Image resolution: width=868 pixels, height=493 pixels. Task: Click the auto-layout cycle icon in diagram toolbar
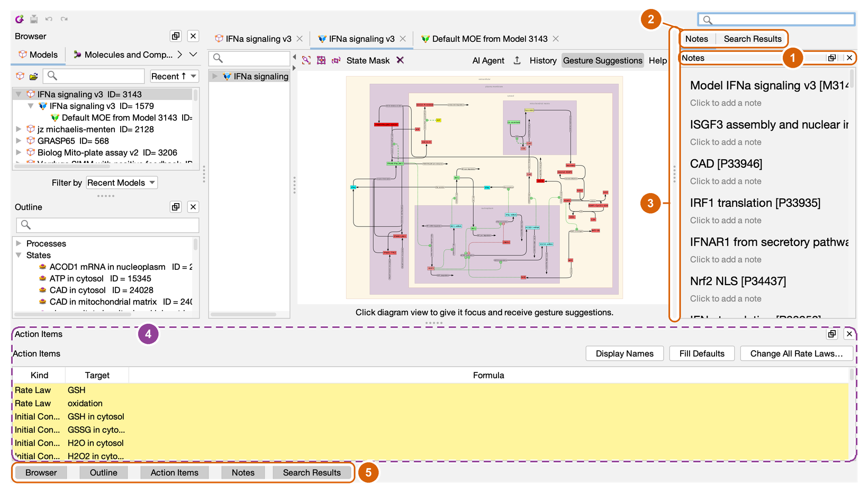tap(336, 60)
